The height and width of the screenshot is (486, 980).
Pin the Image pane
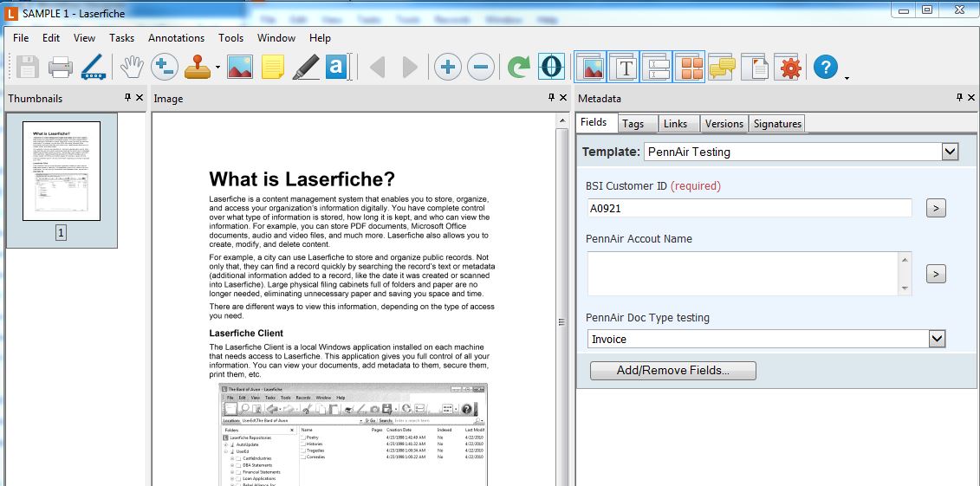click(551, 97)
